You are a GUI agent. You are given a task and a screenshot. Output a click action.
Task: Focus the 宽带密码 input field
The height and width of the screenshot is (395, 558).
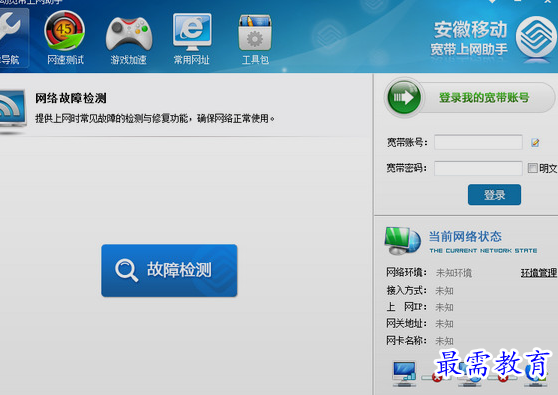478,168
